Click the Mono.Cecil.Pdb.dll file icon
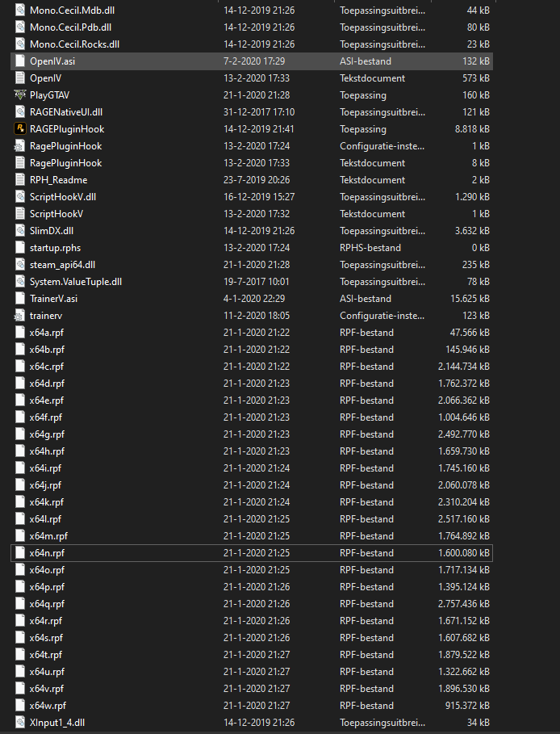This screenshot has height=734, width=560. tap(19, 27)
